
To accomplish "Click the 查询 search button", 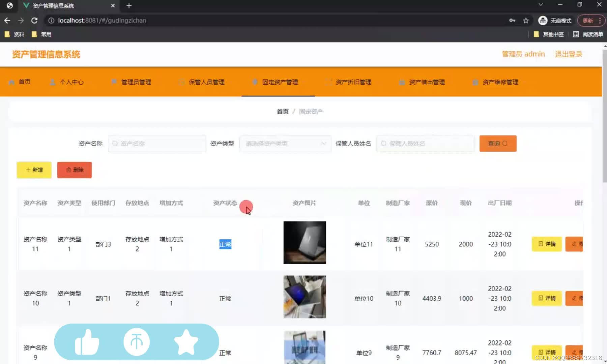I will pos(498,144).
